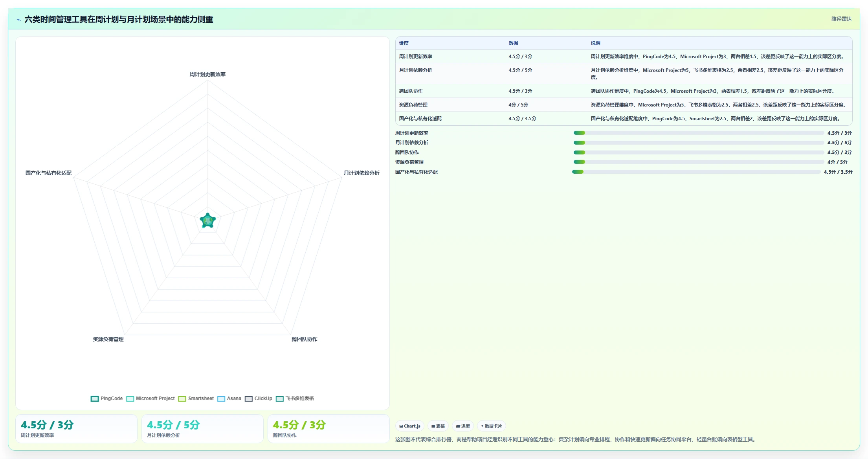Viewport: 868px width, 459px height.
Task: Toggle PingCode legend swatch
Action: 95,398
